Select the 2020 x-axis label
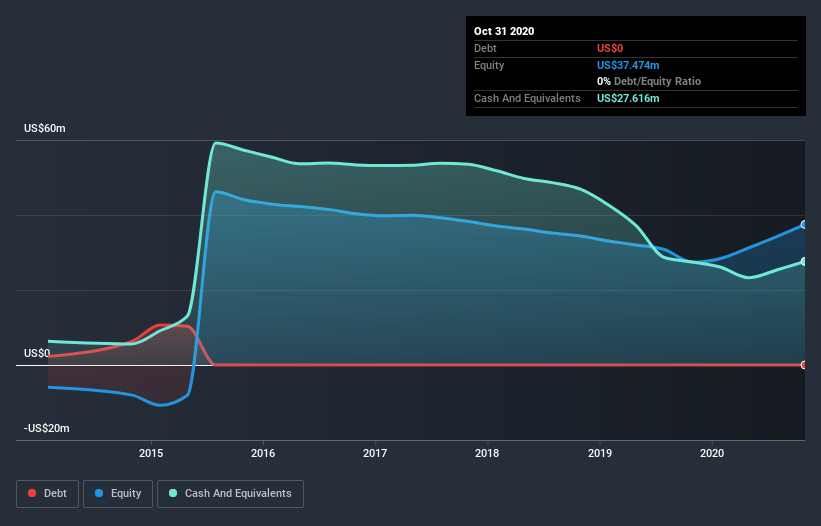This screenshot has width=821, height=526. tap(712, 453)
